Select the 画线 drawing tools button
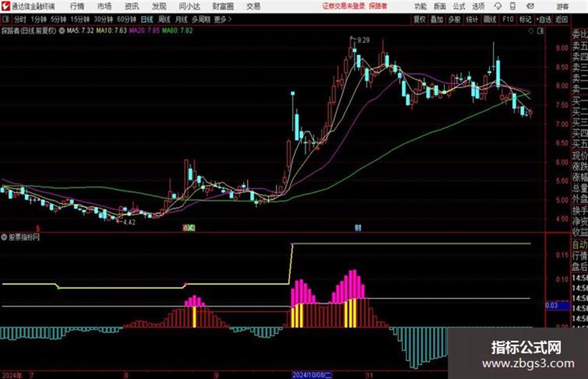 coord(490,19)
